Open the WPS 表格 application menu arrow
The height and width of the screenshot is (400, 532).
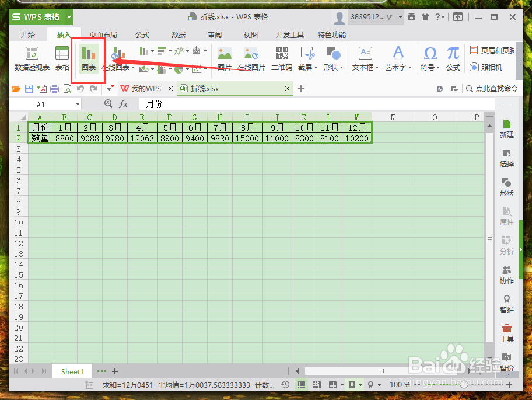click(69, 17)
